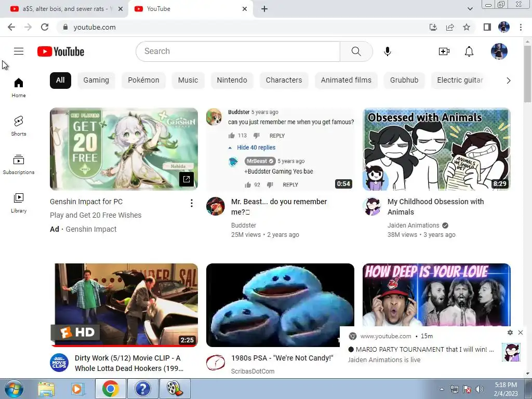Go back in browser
Viewport: 532px width, 399px height.
11,27
